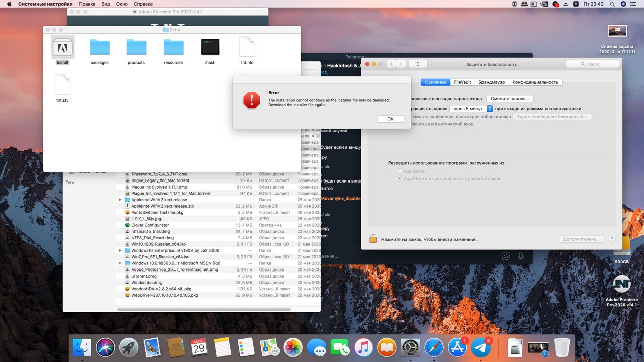Click the lock icon to make changes
This screenshot has height=362, width=644.
point(373,239)
